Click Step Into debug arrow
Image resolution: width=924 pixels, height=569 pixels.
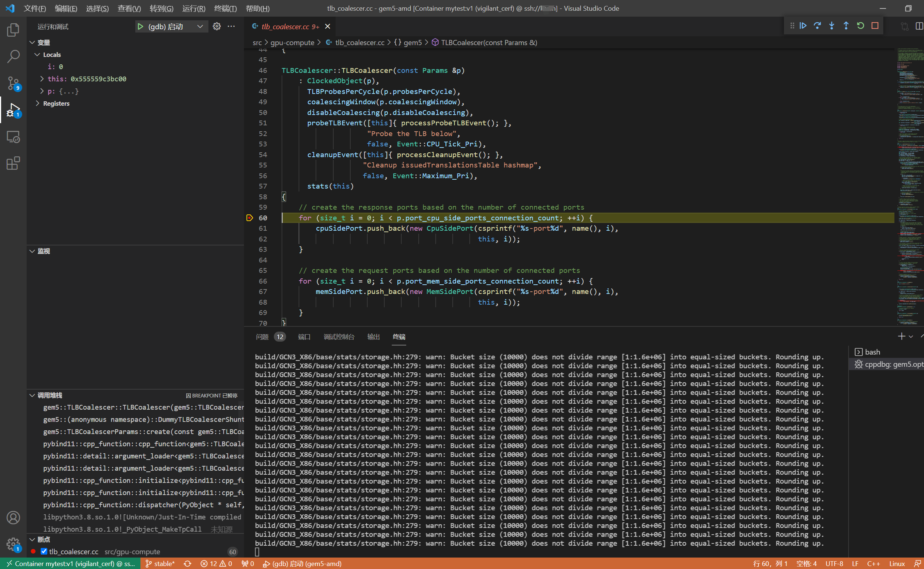click(832, 26)
